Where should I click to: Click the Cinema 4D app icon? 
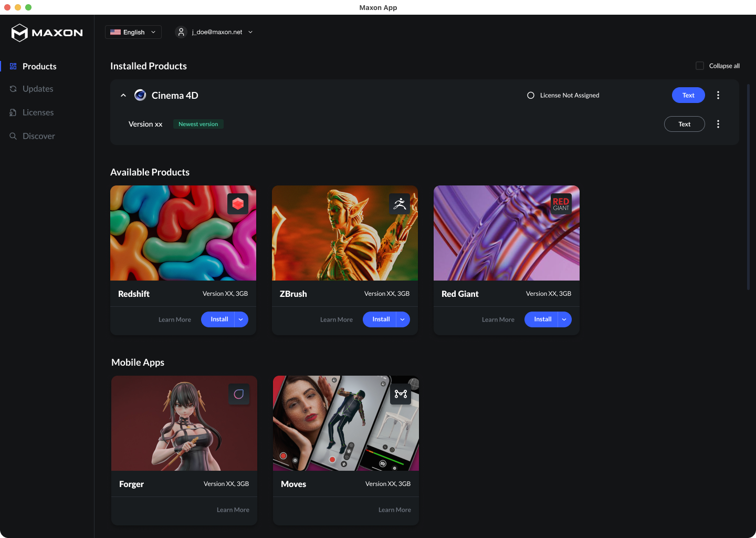140,95
